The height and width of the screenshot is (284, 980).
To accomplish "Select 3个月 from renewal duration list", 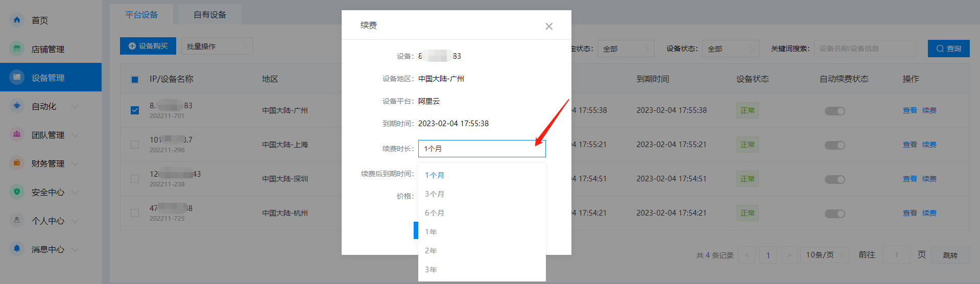I will pos(435,194).
